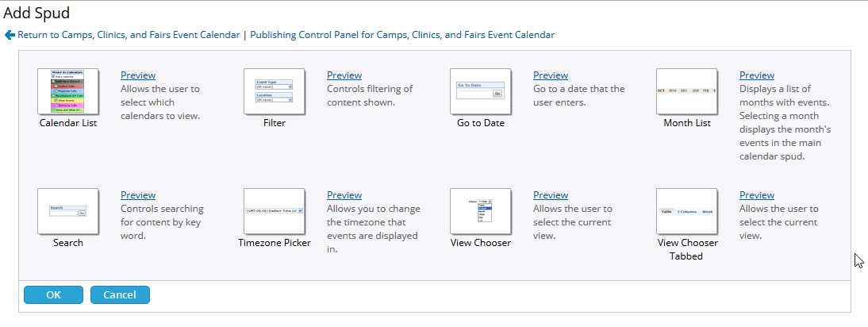Select the View Chooser Tabbed thumbnail
868x327 pixels.
tap(687, 211)
